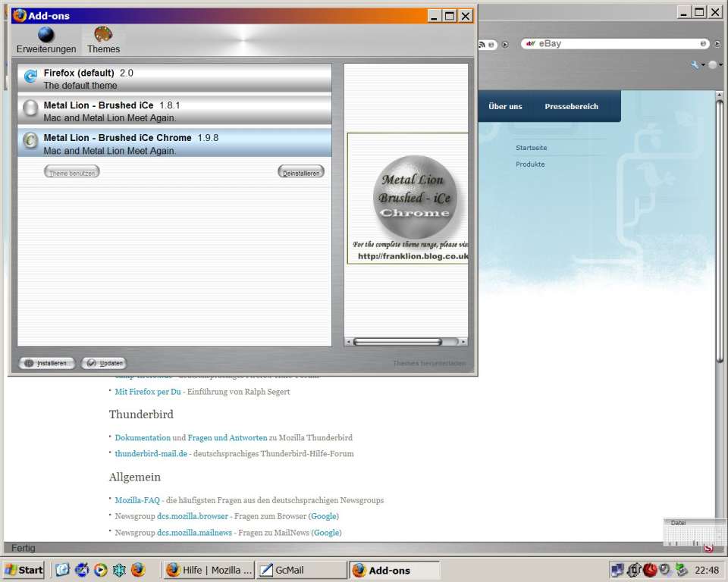Click the Startseite link
The image size is (728, 582).
(x=531, y=148)
